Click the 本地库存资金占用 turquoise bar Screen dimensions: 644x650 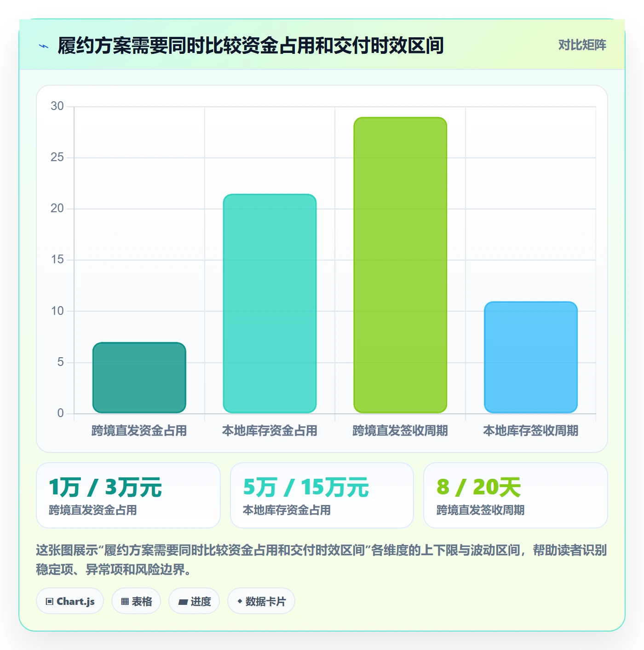pos(270,303)
